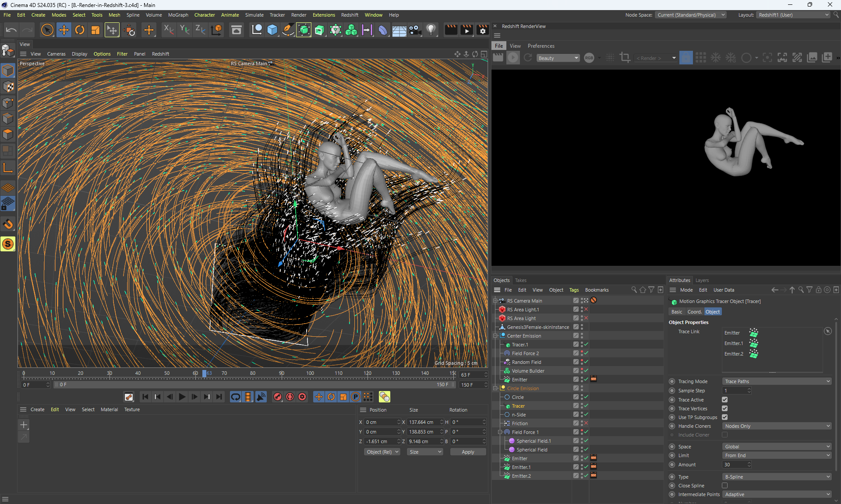This screenshot has width=841, height=504.
Task: Open Edit Render Settings icon
Action: coord(482,30)
